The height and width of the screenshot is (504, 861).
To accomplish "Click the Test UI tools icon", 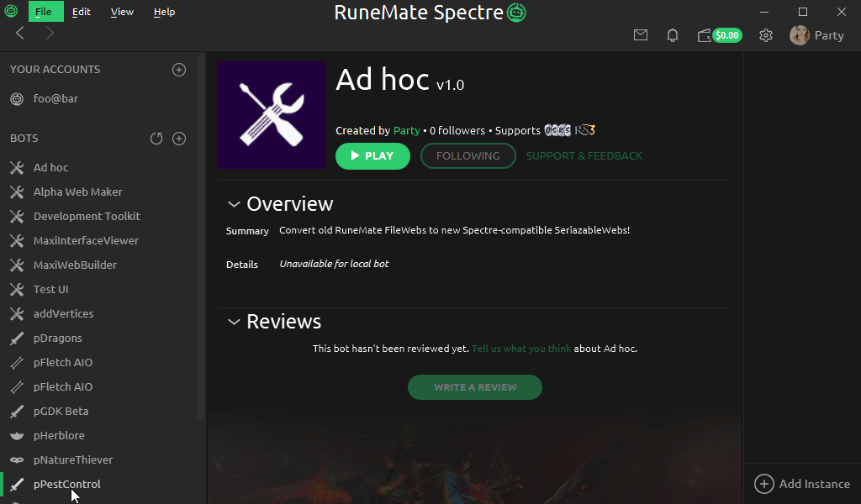I will pos(17,289).
